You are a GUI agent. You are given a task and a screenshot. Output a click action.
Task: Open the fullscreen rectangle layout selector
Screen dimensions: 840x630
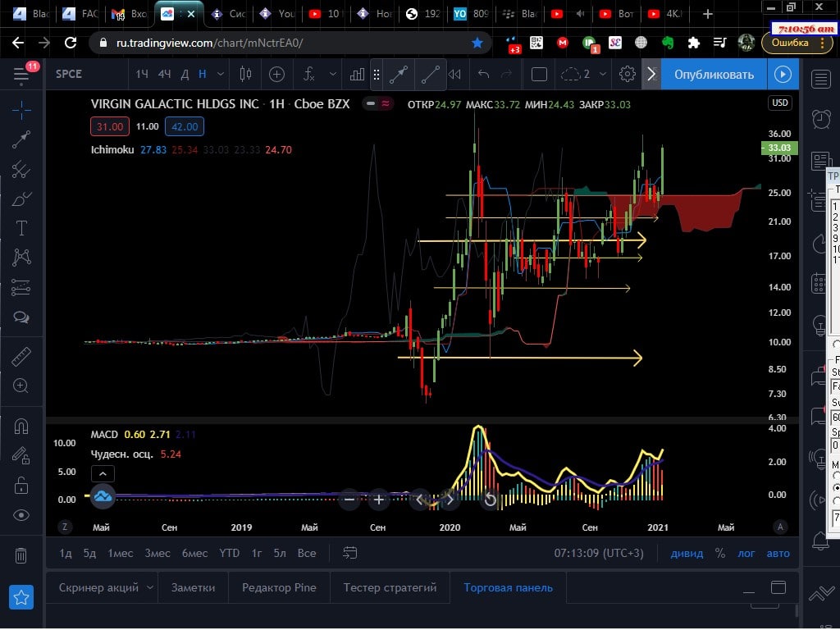click(539, 75)
